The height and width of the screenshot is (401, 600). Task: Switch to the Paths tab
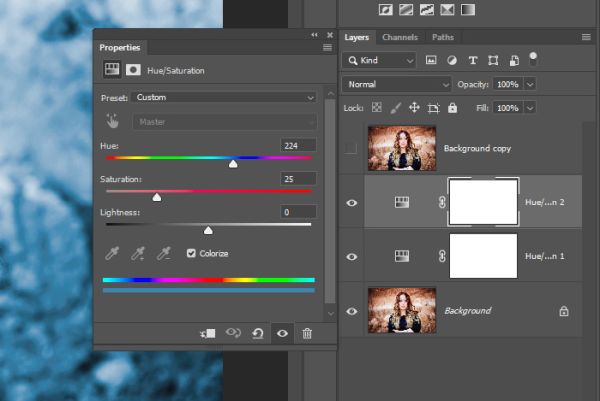click(443, 37)
